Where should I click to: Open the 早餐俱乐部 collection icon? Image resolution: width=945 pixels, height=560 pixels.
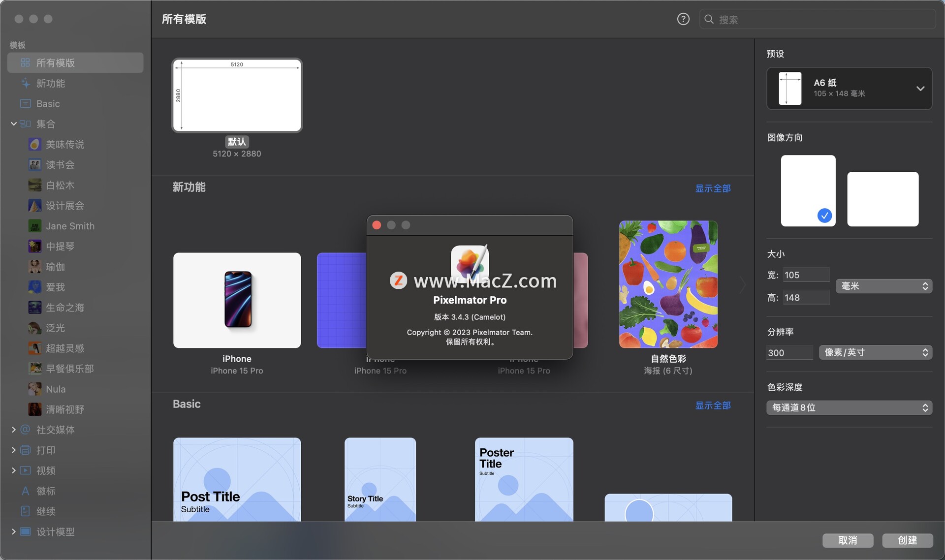pyautogui.click(x=34, y=369)
